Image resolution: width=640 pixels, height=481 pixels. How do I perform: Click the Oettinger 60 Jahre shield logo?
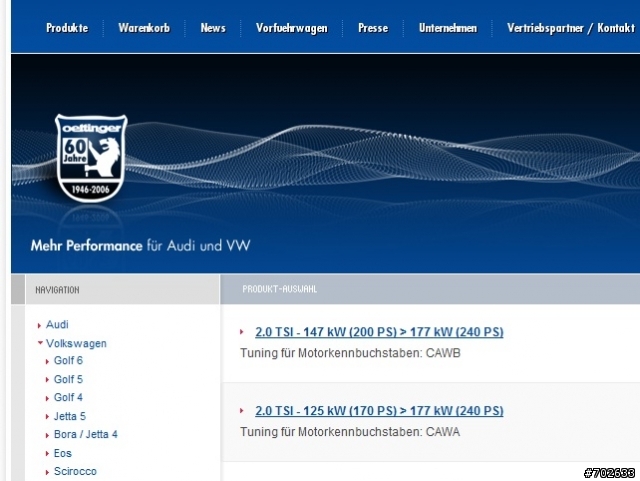coord(91,158)
